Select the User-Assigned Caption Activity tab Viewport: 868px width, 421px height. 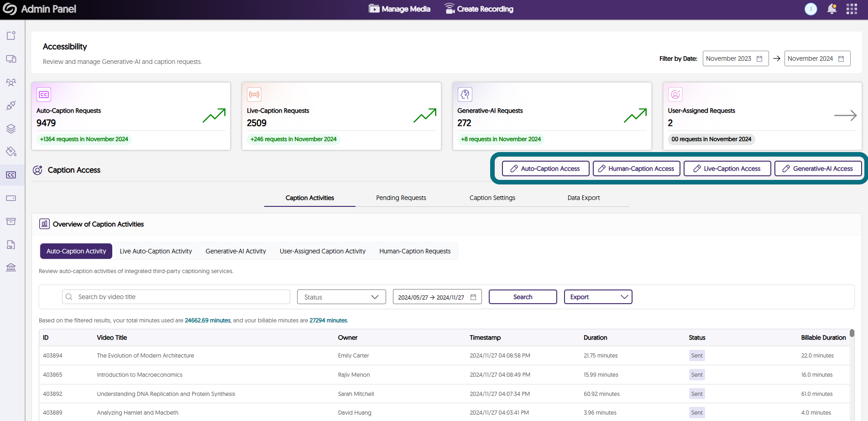point(323,251)
